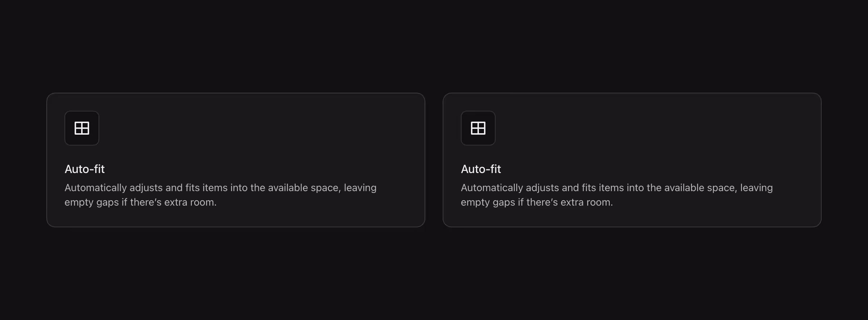
Task: Click inside the left card below its description
Action: click(235, 217)
